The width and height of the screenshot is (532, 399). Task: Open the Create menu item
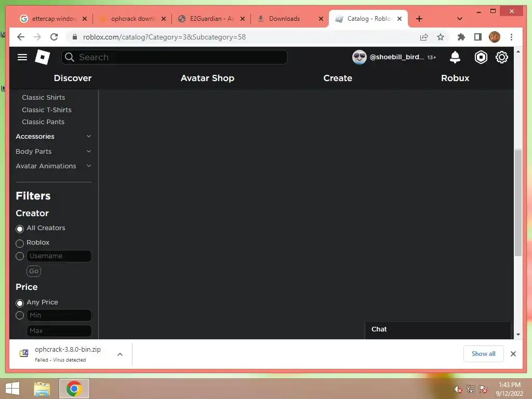(x=338, y=78)
